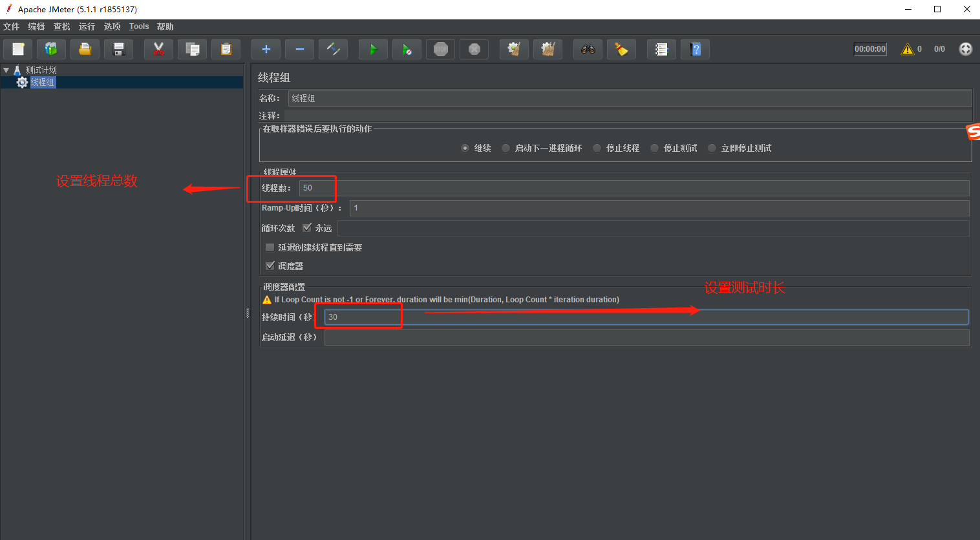Toggle the 调度器 scheduler checkbox

[270, 265]
